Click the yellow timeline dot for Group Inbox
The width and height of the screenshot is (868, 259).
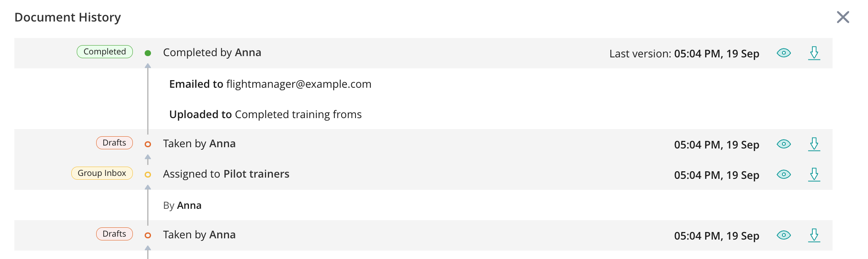coord(148,175)
